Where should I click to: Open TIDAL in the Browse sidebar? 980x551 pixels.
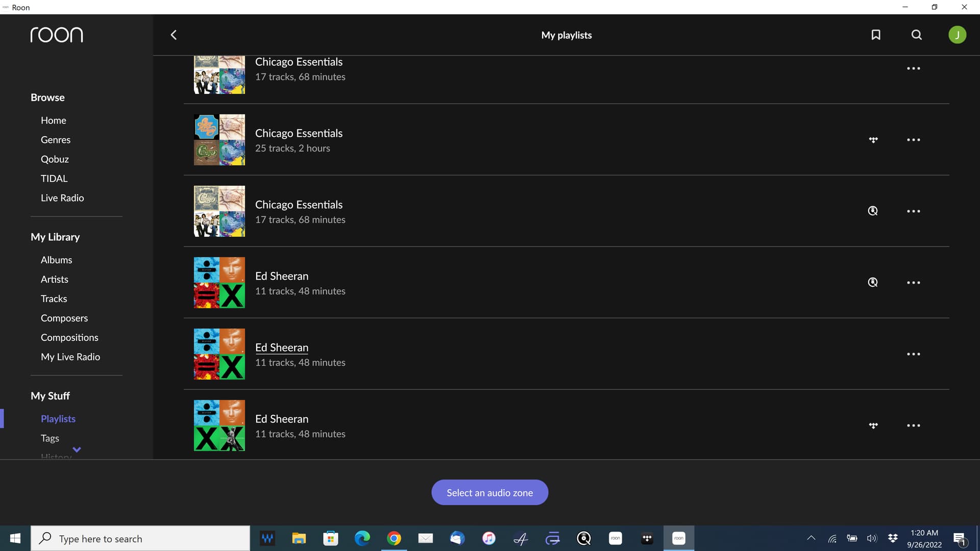click(54, 179)
